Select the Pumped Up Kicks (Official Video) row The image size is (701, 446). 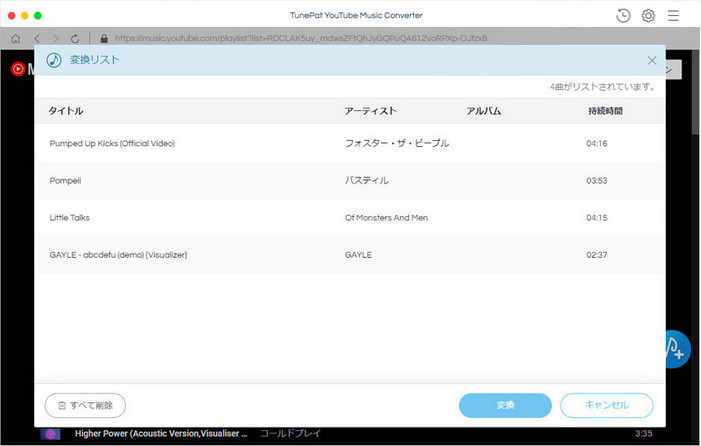click(350, 143)
